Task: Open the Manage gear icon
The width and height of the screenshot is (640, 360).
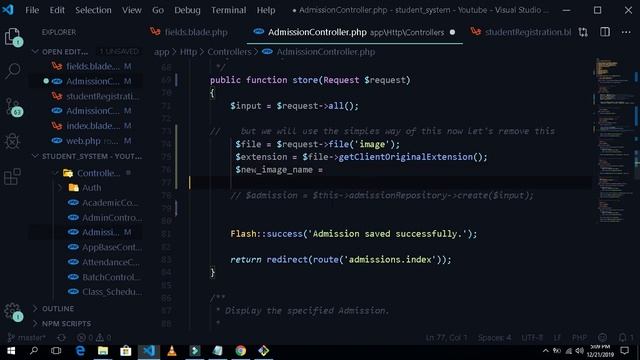Action: coord(13,312)
